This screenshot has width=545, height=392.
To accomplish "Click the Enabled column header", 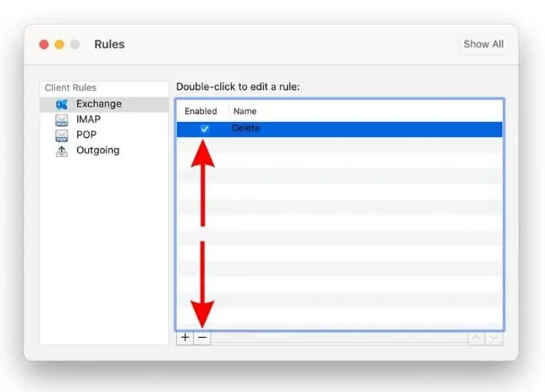I will pyautogui.click(x=201, y=111).
